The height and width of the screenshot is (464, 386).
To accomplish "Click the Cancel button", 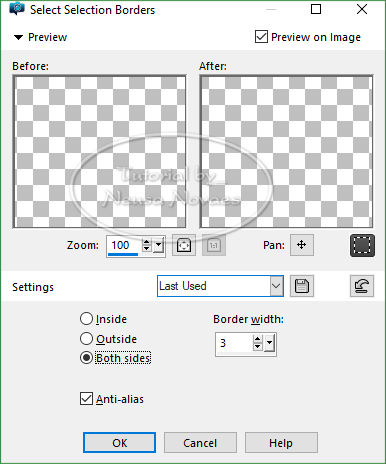I will [200, 443].
